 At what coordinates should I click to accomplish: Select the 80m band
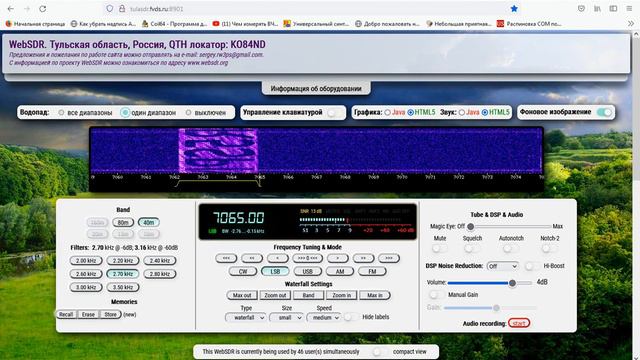pyautogui.click(x=123, y=222)
